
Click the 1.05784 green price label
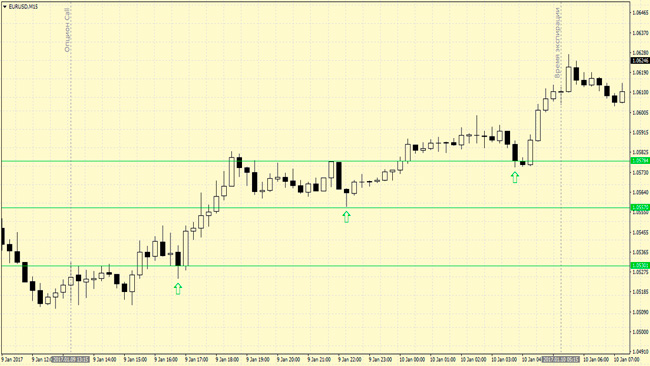click(x=640, y=161)
